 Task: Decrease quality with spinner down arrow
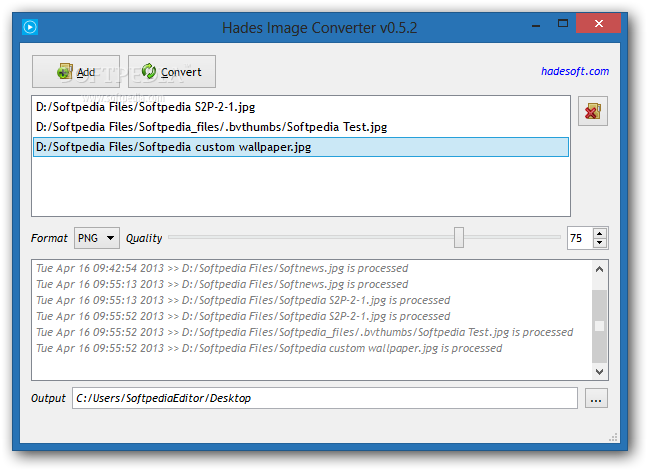click(x=600, y=243)
